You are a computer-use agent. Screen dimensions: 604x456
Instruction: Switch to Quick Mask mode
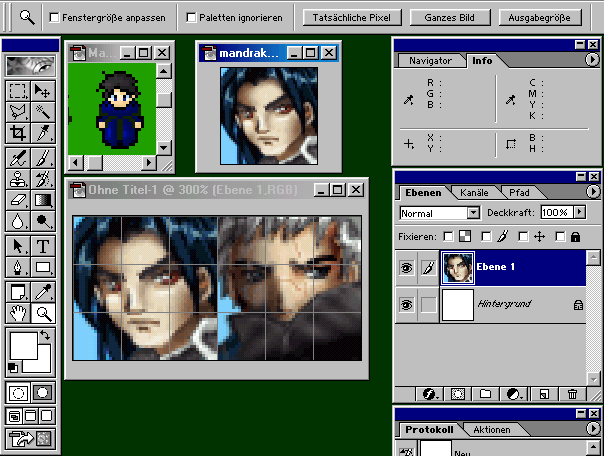tap(42, 393)
